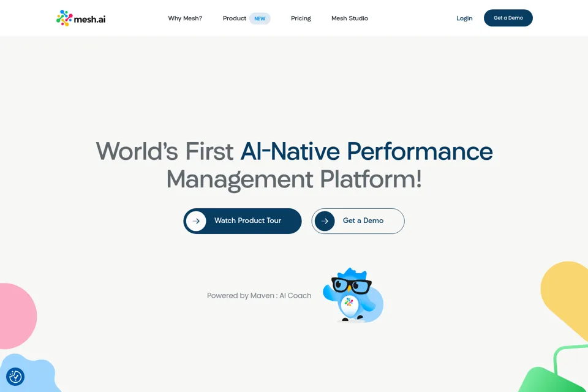Open the Why Mesh? menu
The width and height of the screenshot is (588, 392).
click(185, 18)
